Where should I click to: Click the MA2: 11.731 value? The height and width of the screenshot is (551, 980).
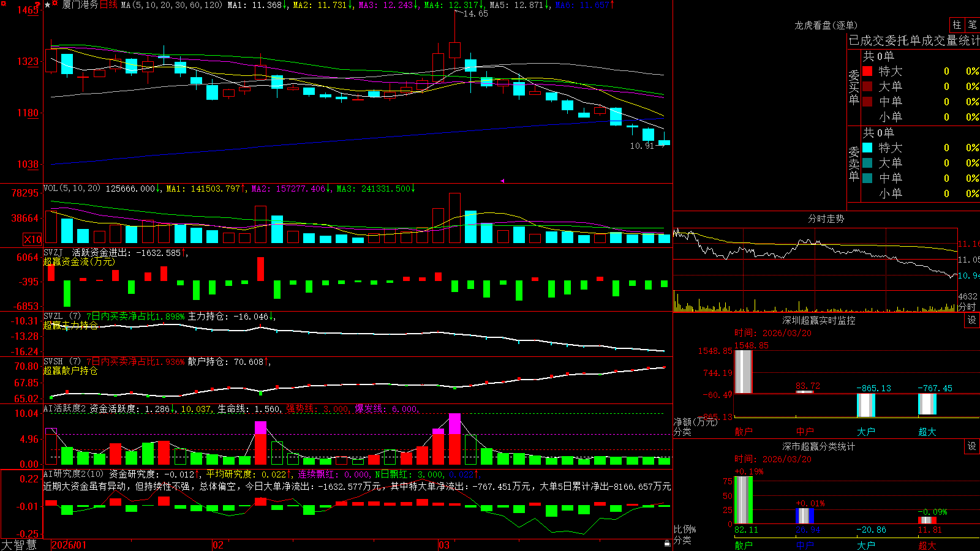320,5
